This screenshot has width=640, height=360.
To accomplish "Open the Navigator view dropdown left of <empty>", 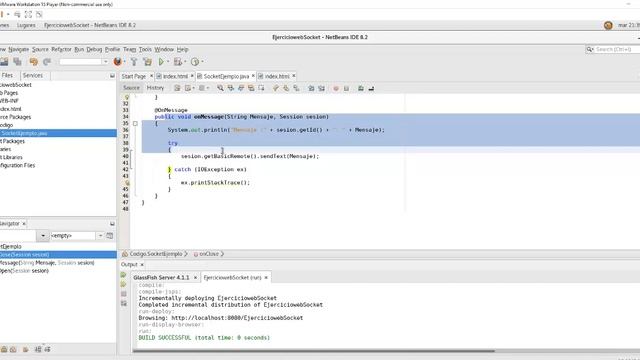I will click(x=42, y=236).
